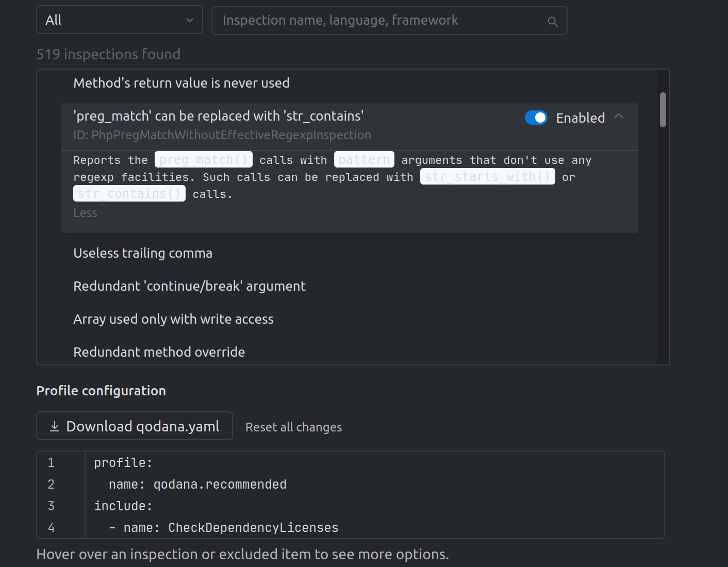Select "Method's return value is never used"
Viewport: 728px width, 567px height.
click(x=181, y=83)
